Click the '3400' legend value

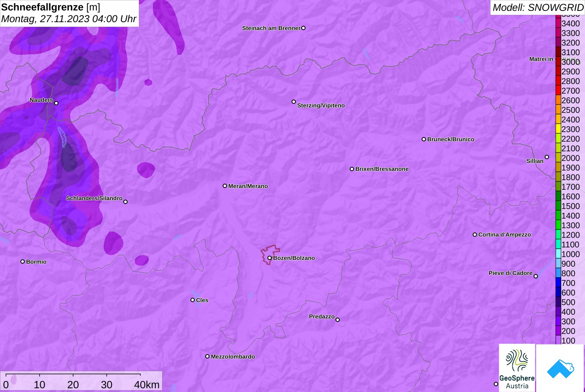[570, 23]
